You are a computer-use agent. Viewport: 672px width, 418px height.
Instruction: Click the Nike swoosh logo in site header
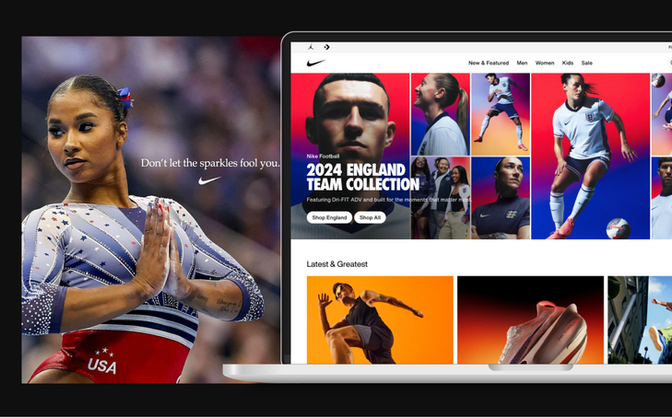point(316,63)
